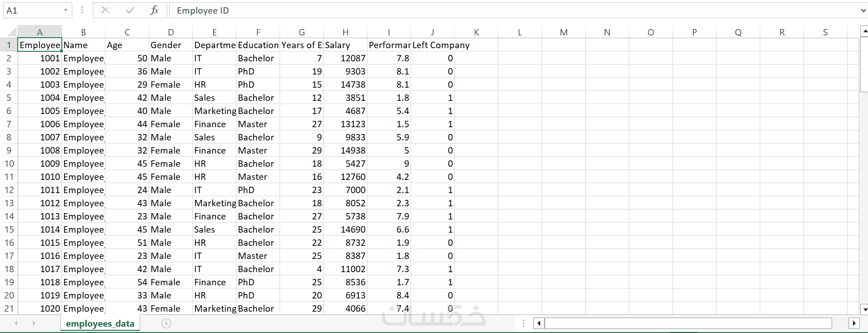Select column M header

point(564,32)
